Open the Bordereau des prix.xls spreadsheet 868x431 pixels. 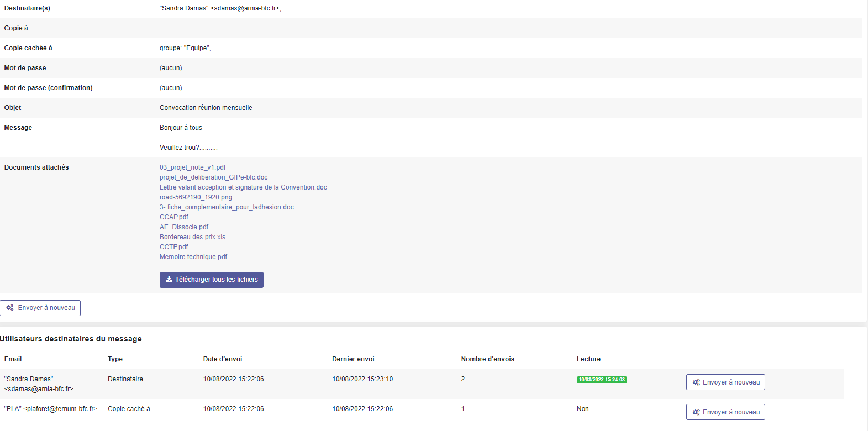[x=192, y=237]
